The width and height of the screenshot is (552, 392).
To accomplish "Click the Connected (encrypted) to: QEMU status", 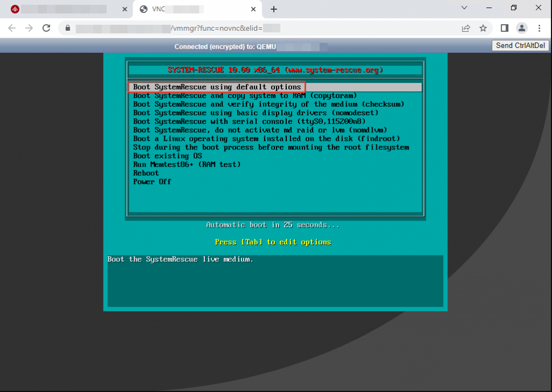I will (225, 47).
